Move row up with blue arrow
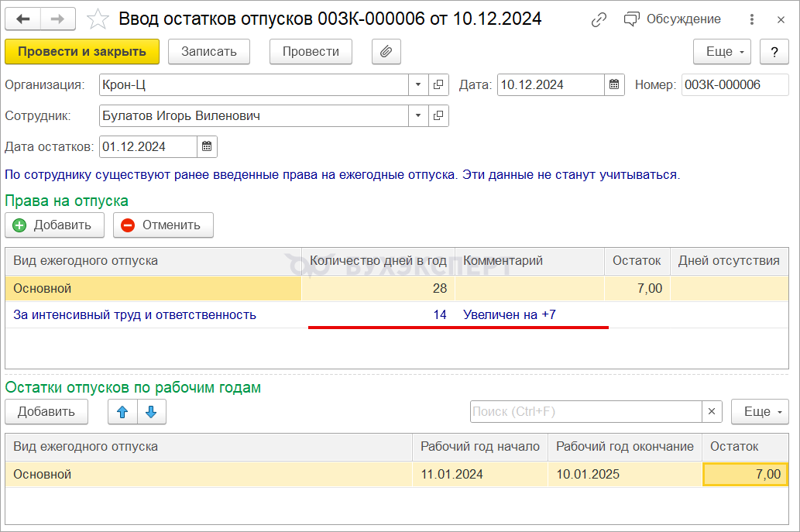The width and height of the screenshot is (800, 532). click(x=122, y=412)
